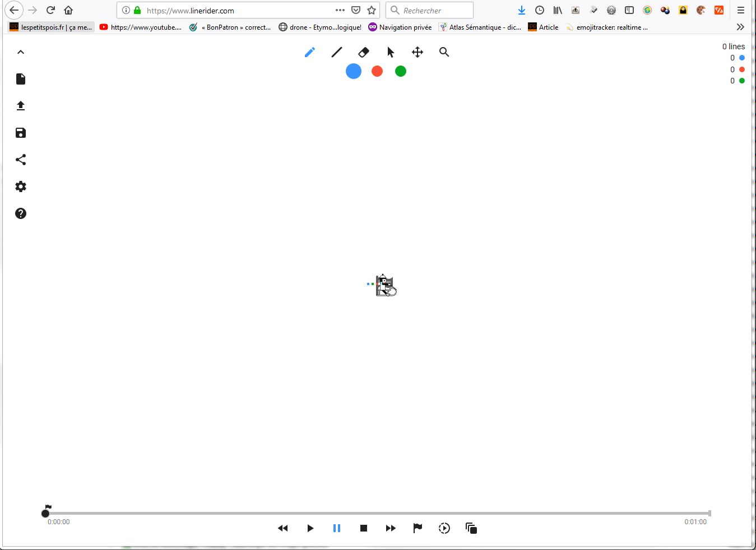The width and height of the screenshot is (756, 550).
Task: Toggle the Pause playback button
Action: click(337, 528)
